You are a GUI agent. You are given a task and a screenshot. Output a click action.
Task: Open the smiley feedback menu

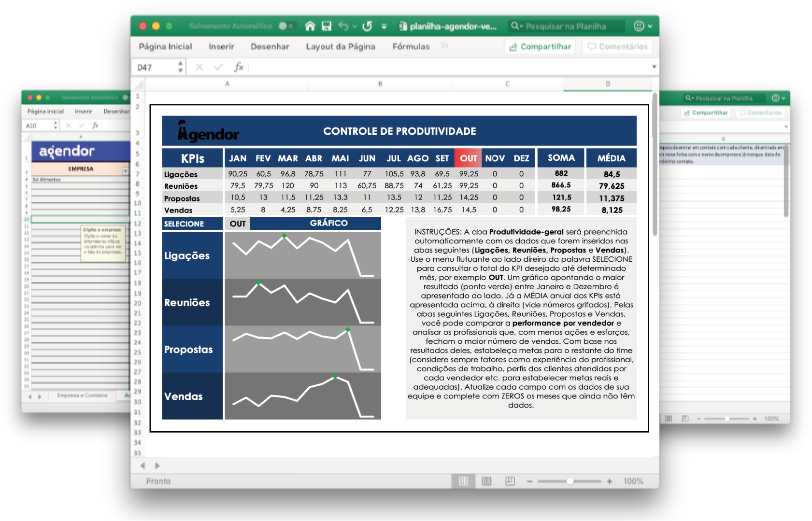click(x=642, y=26)
